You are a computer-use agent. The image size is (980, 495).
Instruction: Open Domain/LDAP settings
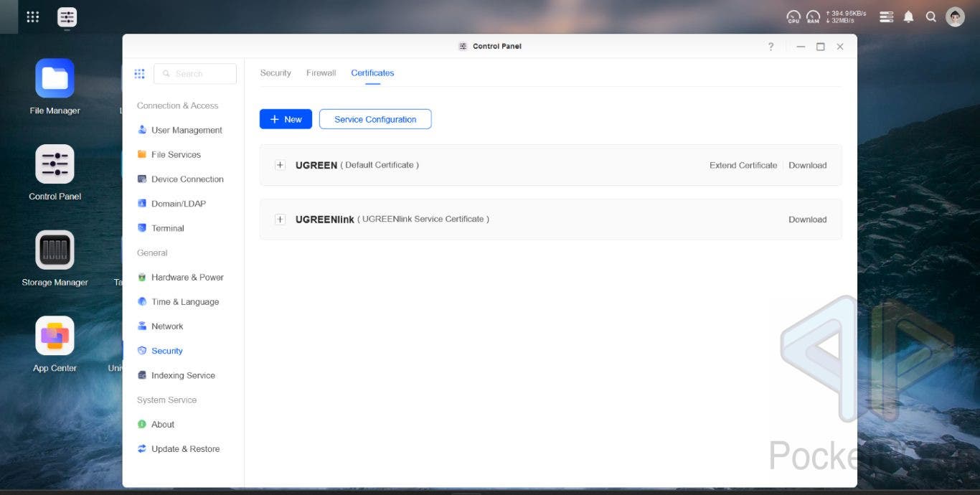click(171, 204)
